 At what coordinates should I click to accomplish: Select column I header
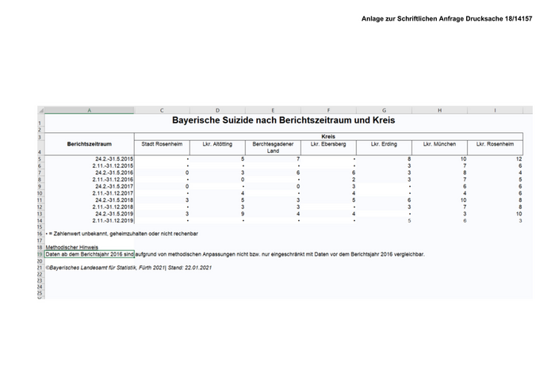[495, 110]
